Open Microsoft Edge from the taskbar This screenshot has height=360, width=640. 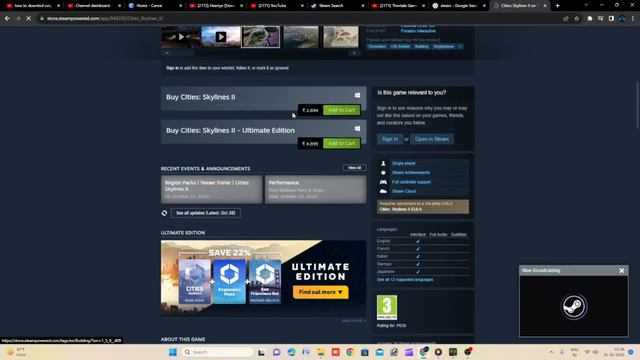click(291, 352)
